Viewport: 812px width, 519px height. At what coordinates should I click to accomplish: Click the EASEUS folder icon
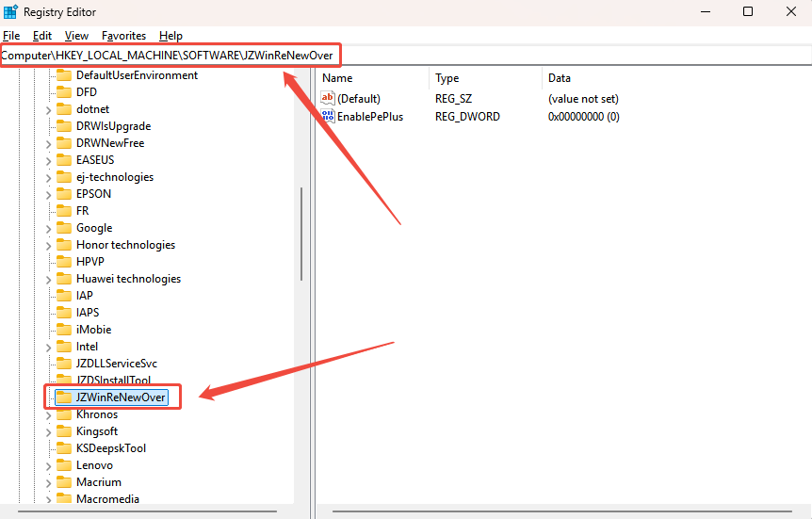click(x=64, y=160)
